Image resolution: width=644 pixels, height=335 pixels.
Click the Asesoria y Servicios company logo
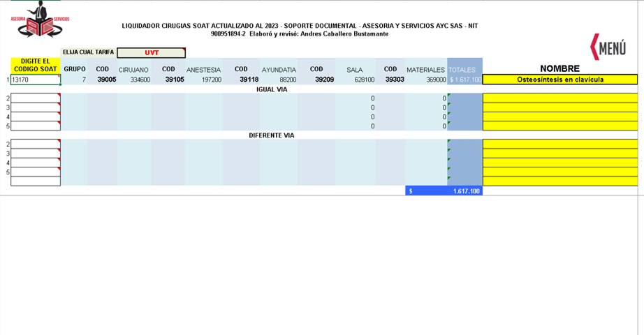(x=40, y=19)
